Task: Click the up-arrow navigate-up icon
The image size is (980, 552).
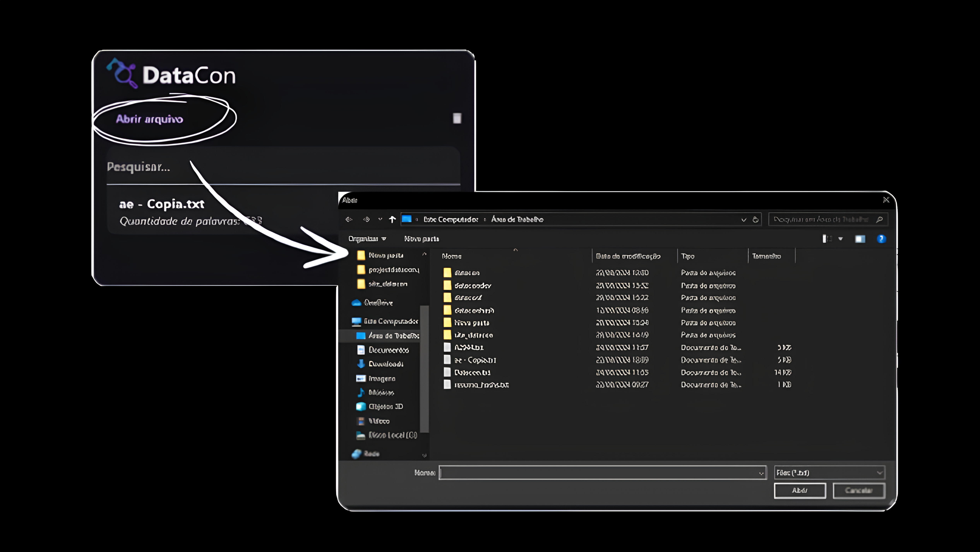Action: click(392, 219)
